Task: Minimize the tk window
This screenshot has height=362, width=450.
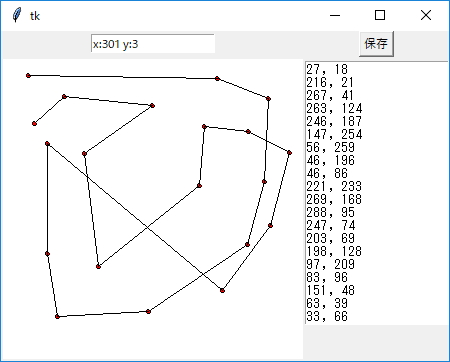Action: click(x=335, y=15)
